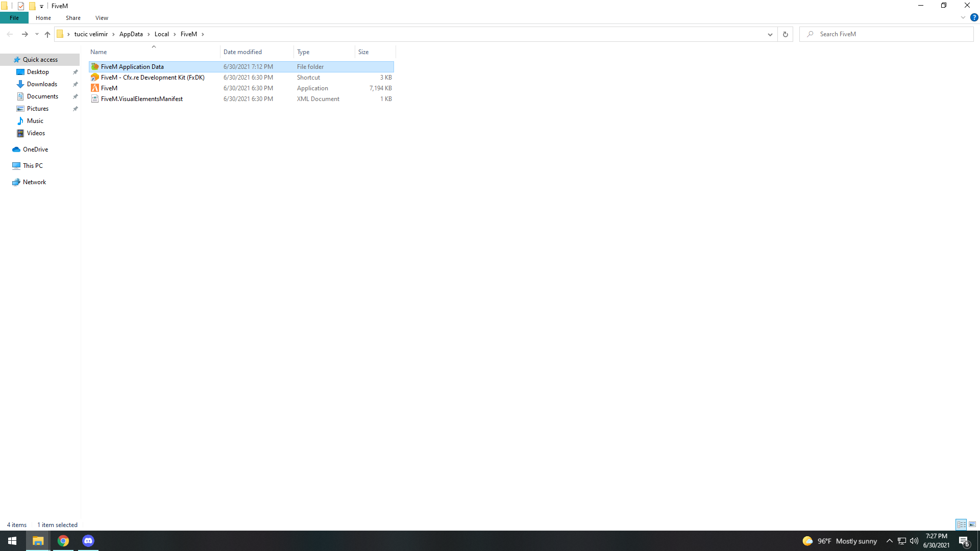The height and width of the screenshot is (551, 980).
Task: Select the FiveM.VisualElementsManifest file icon
Action: click(94, 99)
